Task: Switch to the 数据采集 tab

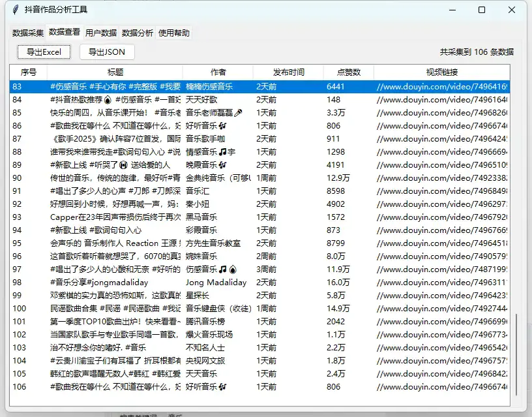Action: (x=27, y=31)
